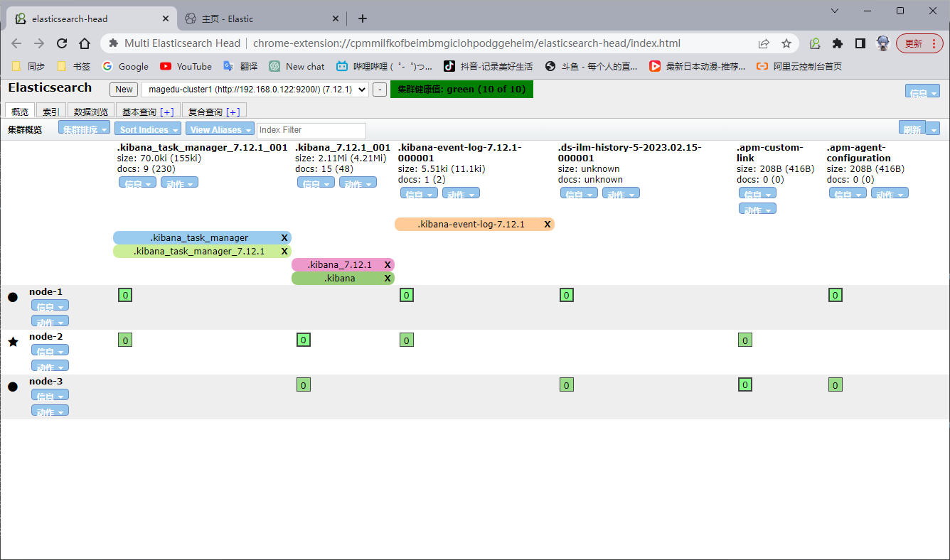Open the 翻译 bookmark
The width and height of the screenshot is (950, 560).
click(x=240, y=66)
